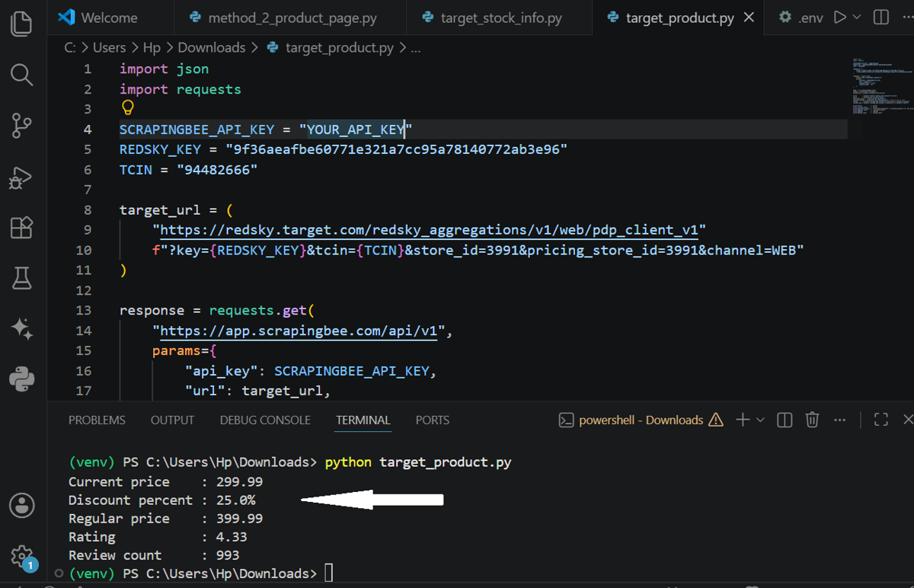The width and height of the screenshot is (914, 588).
Task: Open the Extensions view
Action: point(21,228)
